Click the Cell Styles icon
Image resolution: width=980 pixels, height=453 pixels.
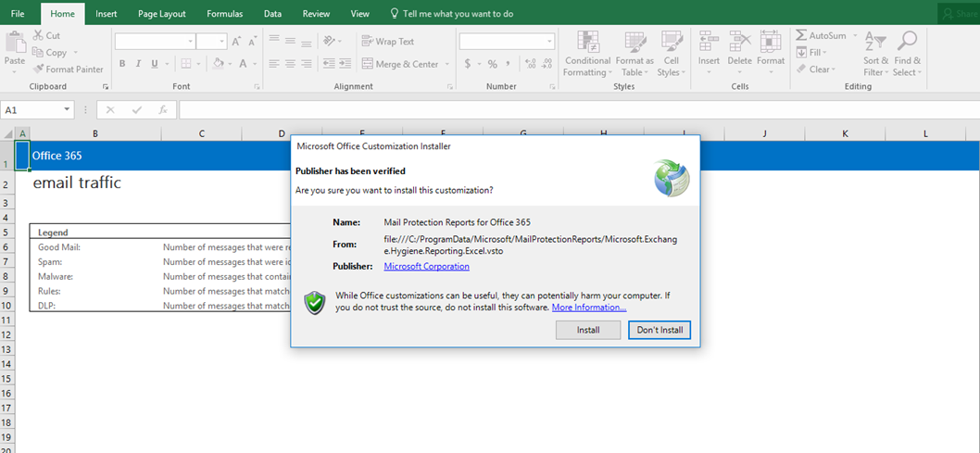tap(671, 54)
